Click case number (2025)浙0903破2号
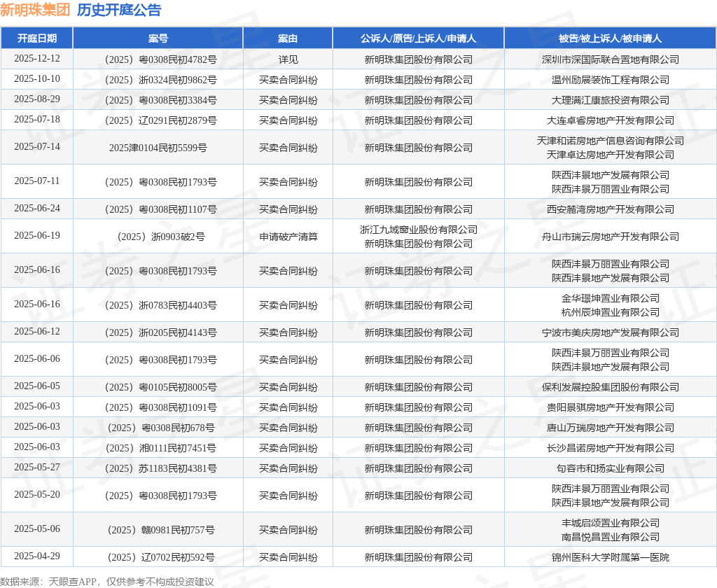The width and height of the screenshot is (717, 588). [161, 237]
